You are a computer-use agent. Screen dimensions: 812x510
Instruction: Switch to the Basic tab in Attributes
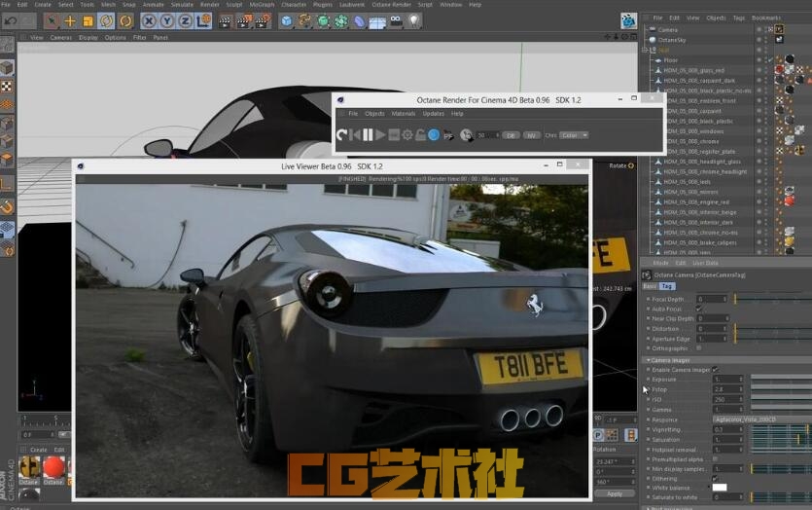650,286
